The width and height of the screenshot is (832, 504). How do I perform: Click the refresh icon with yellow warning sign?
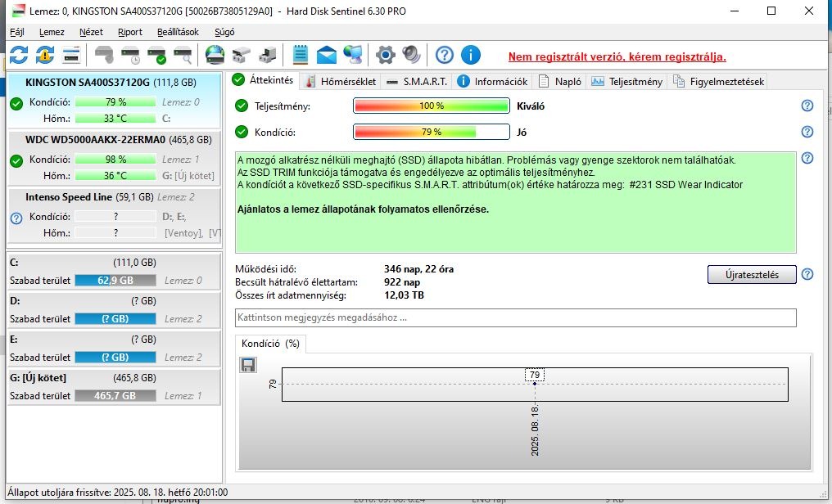pos(44,55)
